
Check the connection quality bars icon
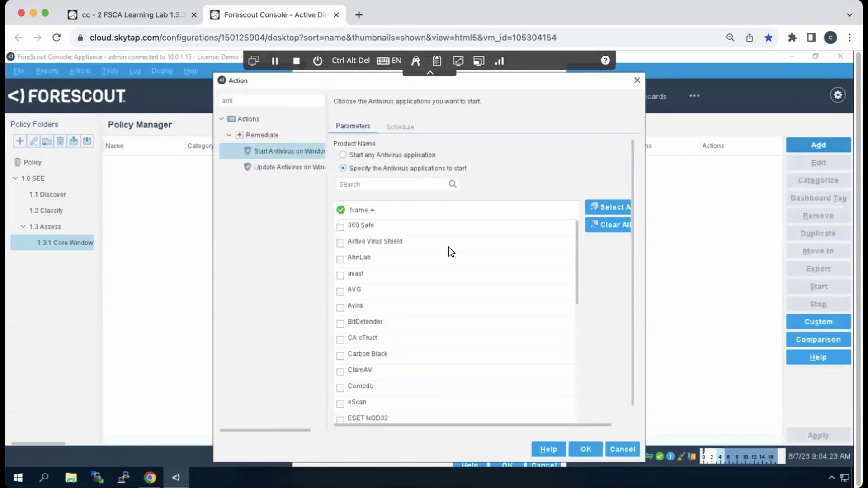click(500, 61)
